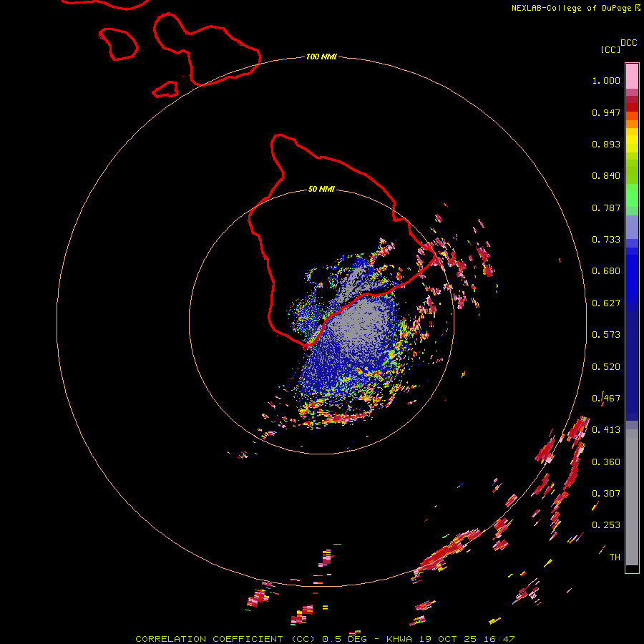Select the 0.840 scale value
644x644 pixels.
[x=606, y=176]
